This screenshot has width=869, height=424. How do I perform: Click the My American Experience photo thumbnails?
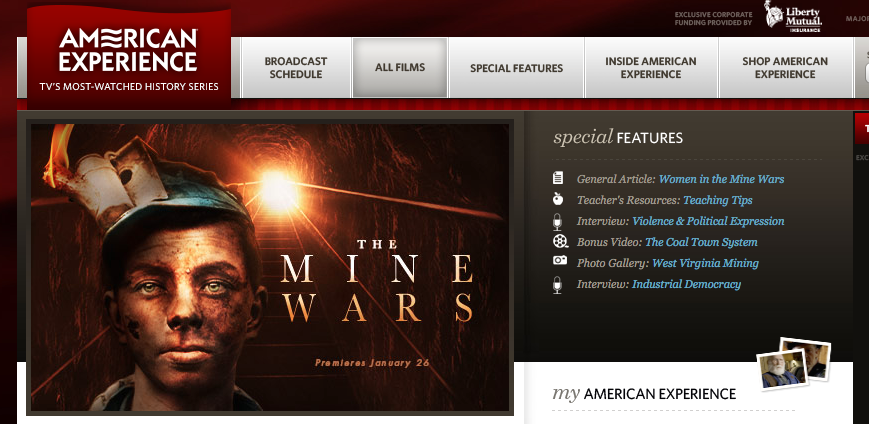[x=794, y=364]
